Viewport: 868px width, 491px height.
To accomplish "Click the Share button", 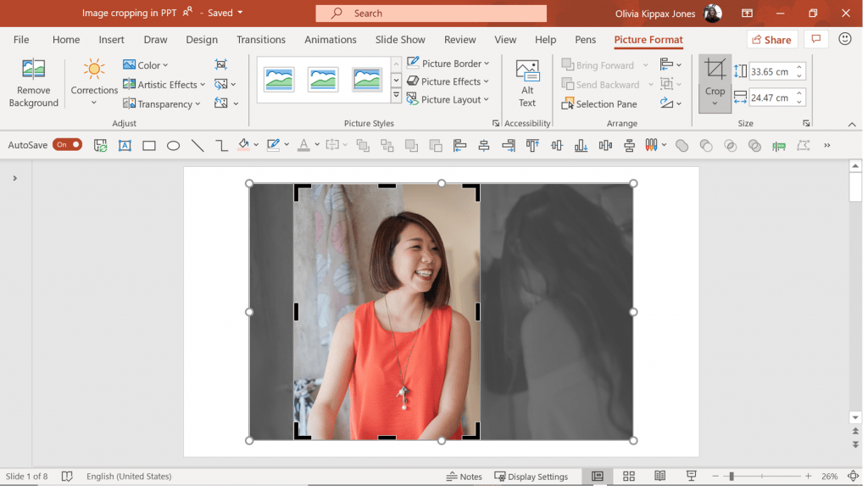I will [x=771, y=39].
